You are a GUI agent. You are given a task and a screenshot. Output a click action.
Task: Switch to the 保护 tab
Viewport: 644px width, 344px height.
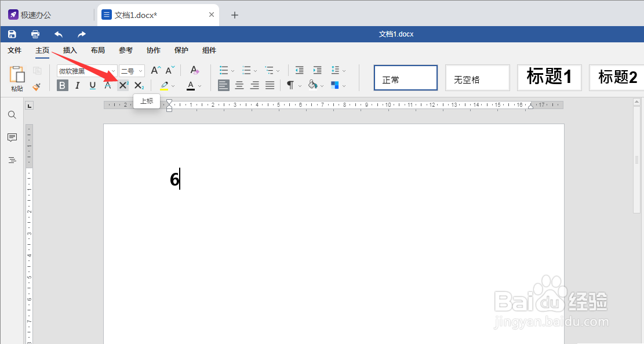point(181,50)
